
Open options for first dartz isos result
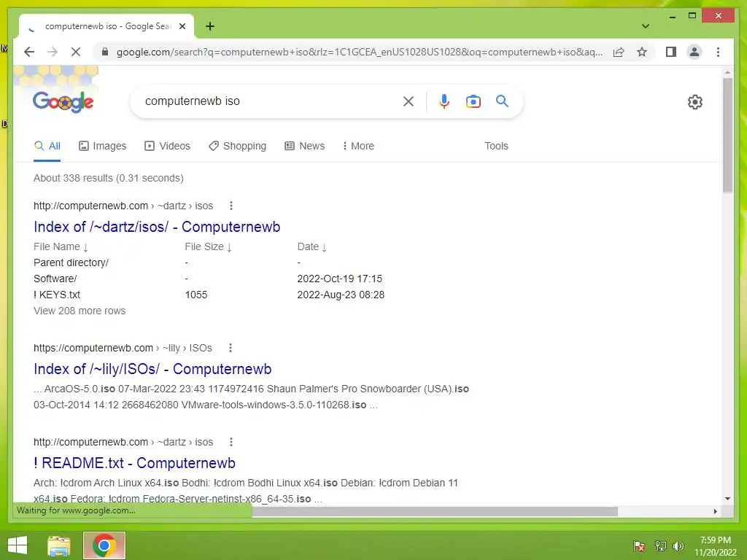tap(231, 206)
